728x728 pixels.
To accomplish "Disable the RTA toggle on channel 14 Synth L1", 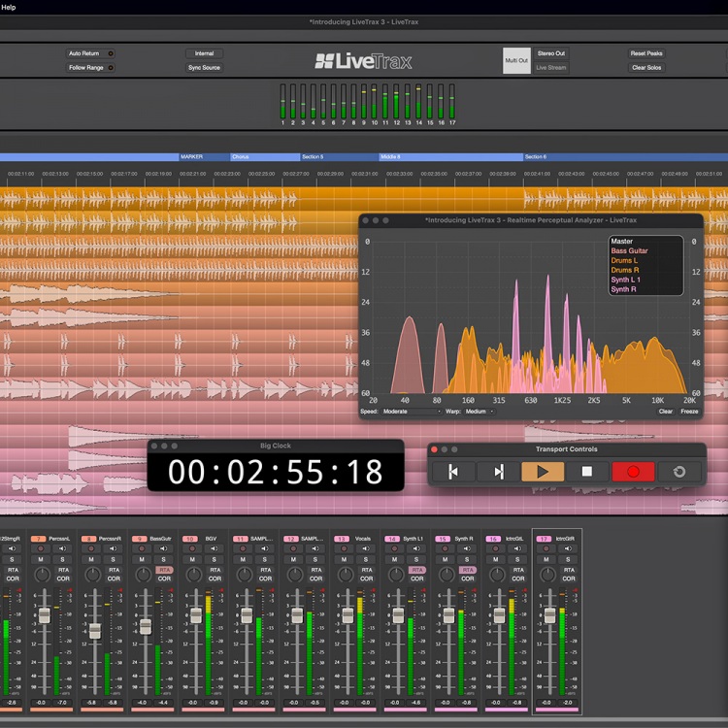I will pos(417,570).
